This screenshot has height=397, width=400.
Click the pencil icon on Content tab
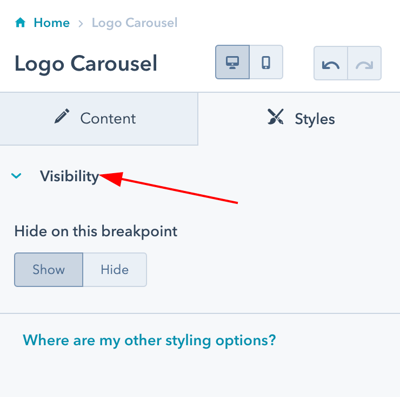62,116
